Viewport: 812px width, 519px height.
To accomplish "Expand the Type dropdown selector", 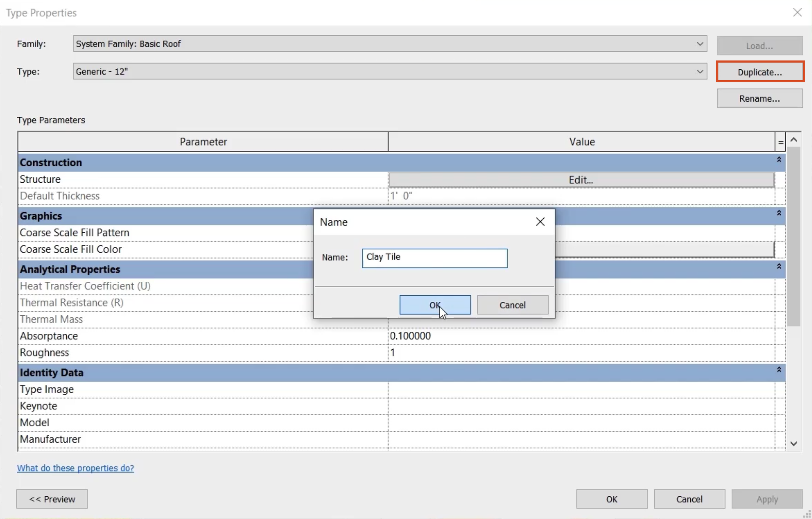I will coord(700,72).
